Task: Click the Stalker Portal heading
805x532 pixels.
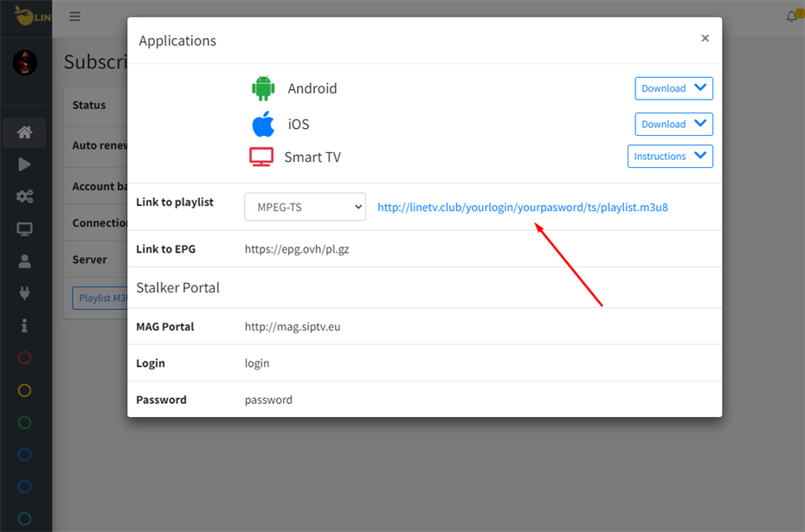Action: pyautogui.click(x=177, y=288)
